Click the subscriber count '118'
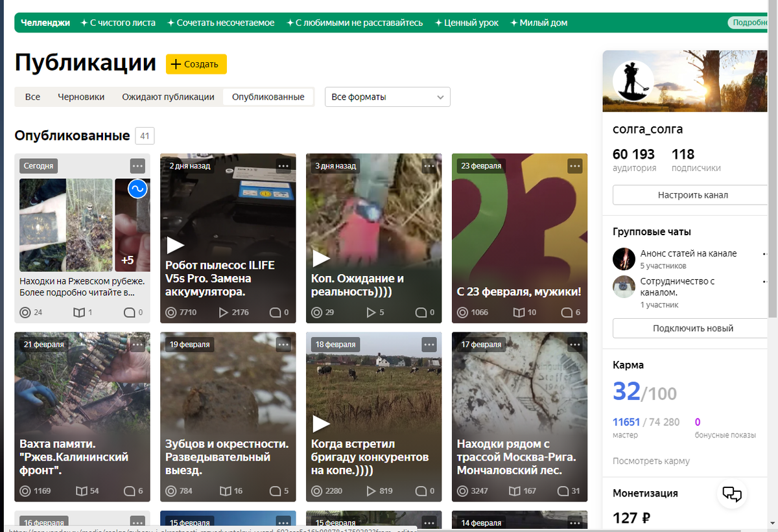 pos(683,154)
